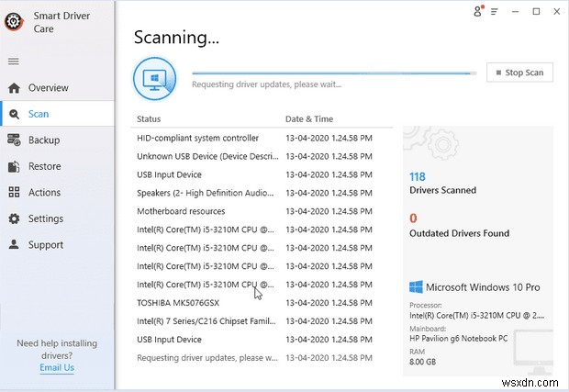Stop the running scan

(x=519, y=73)
